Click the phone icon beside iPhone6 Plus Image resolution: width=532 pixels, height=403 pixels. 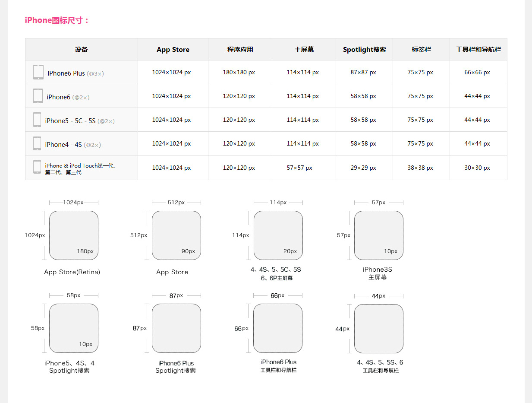(x=38, y=72)
